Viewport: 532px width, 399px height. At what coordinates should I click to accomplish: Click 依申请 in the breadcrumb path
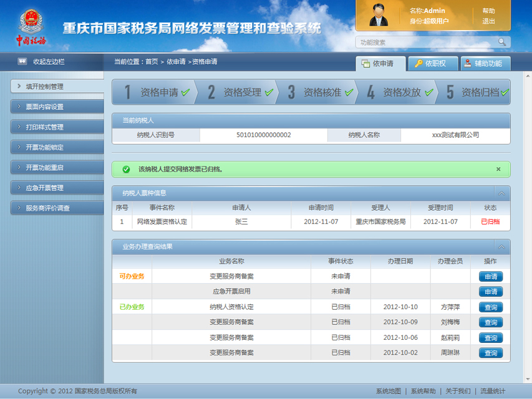tap(176, 62)
